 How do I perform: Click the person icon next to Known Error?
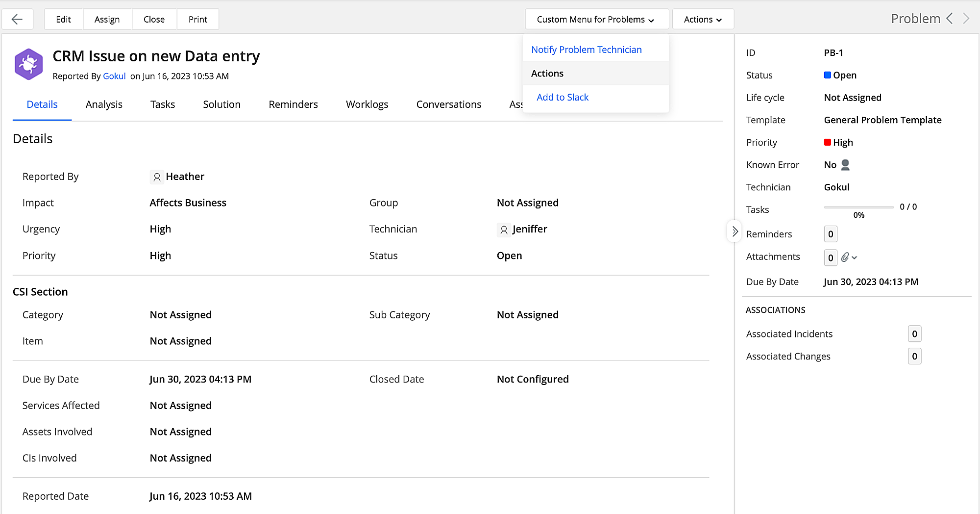point(845,165)
